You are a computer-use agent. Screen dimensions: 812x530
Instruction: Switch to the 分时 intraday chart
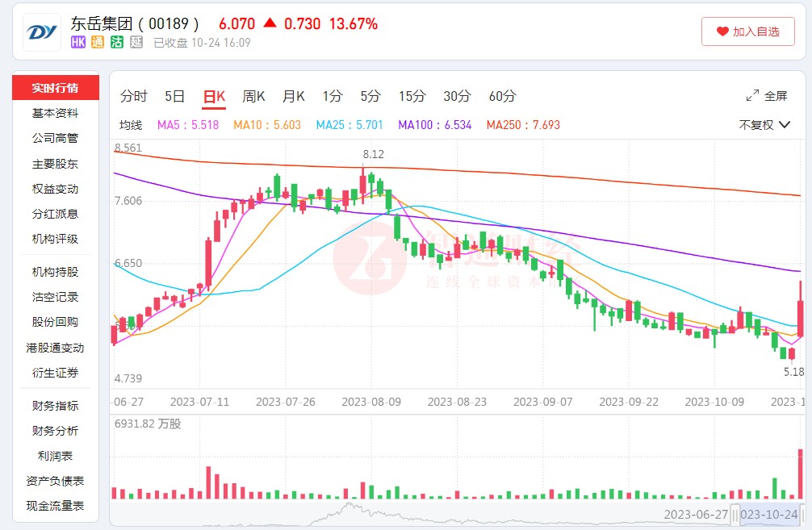pyautogui.click(x=134, y=97)
